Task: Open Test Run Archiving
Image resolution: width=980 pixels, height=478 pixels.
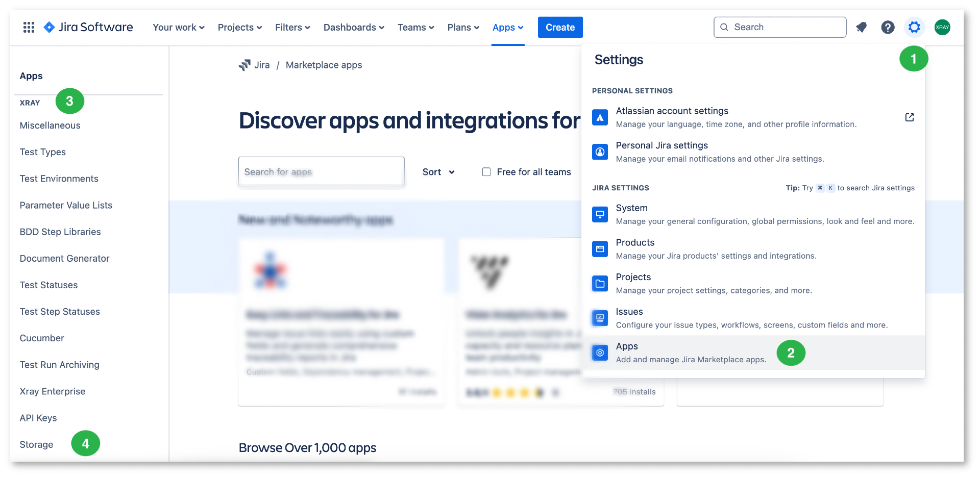Action: pyautogui.click(x=59, y=364)
